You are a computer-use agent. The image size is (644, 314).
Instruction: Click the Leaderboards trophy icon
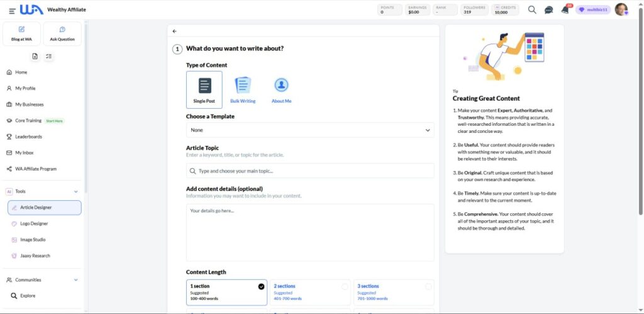(9, 137)
